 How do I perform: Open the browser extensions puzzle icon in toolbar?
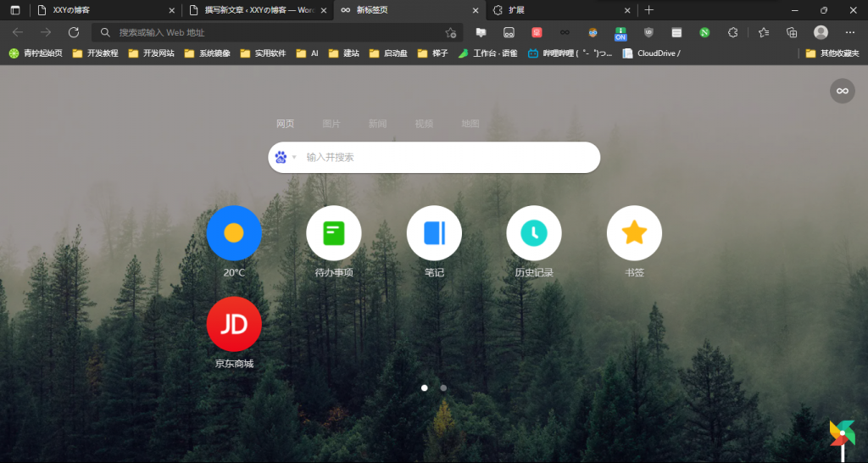pyautogui.click(x=733, y=32)
